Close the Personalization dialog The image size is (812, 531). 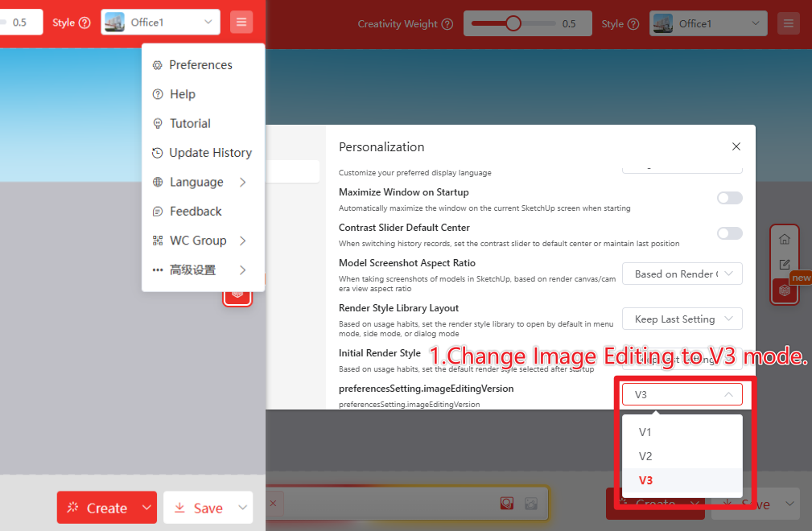(736, 147)
